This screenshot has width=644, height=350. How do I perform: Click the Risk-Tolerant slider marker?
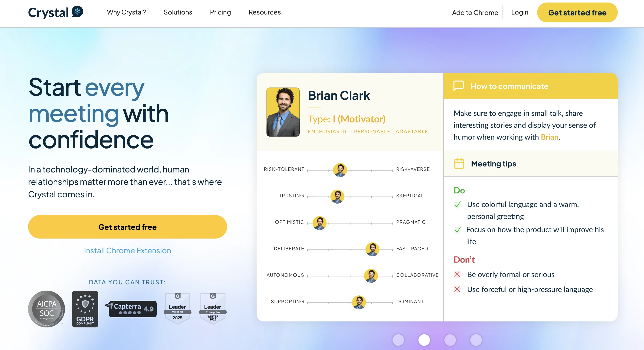pos(340,170)
